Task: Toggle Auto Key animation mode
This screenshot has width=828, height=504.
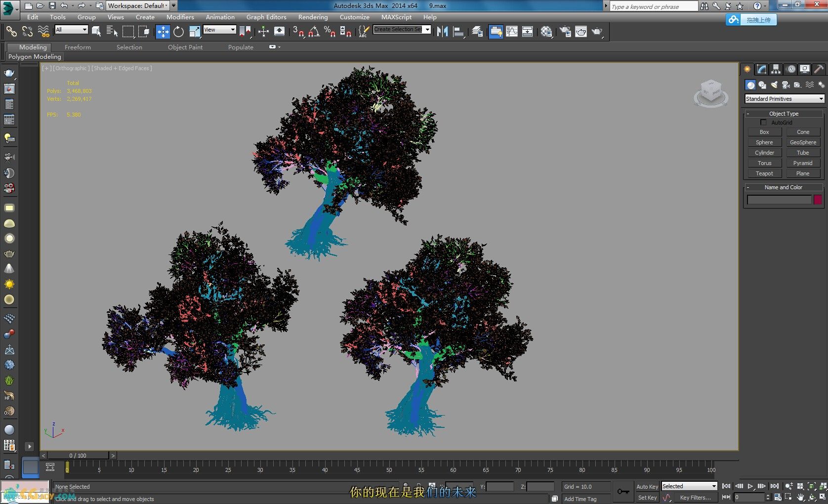Action: (x=647, y=487)
